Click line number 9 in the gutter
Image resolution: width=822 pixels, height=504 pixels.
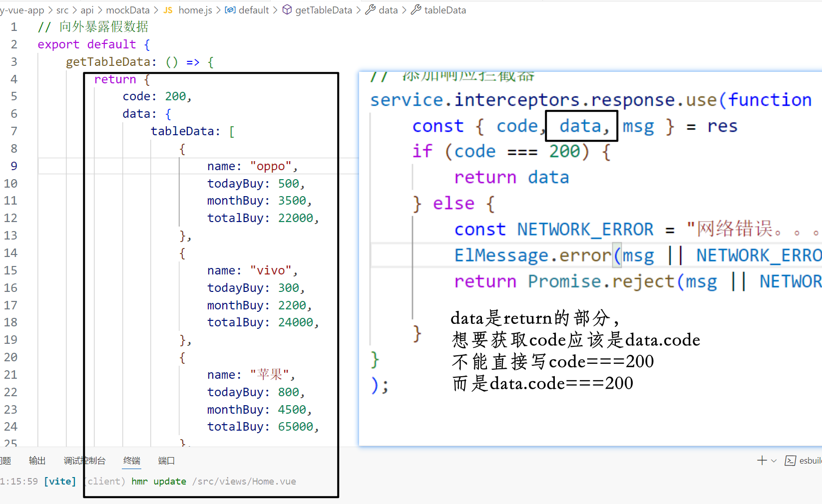click(x=13, y=166)
